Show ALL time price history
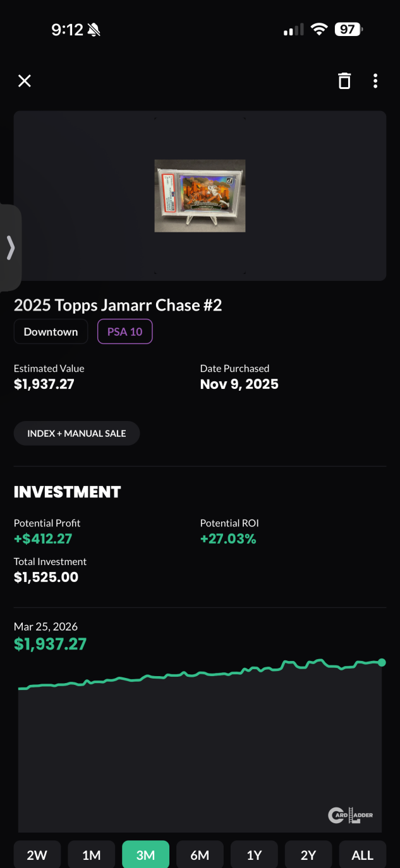Viewport: 400px width, 868px height. pyautogui.click(x=363, y=855)
